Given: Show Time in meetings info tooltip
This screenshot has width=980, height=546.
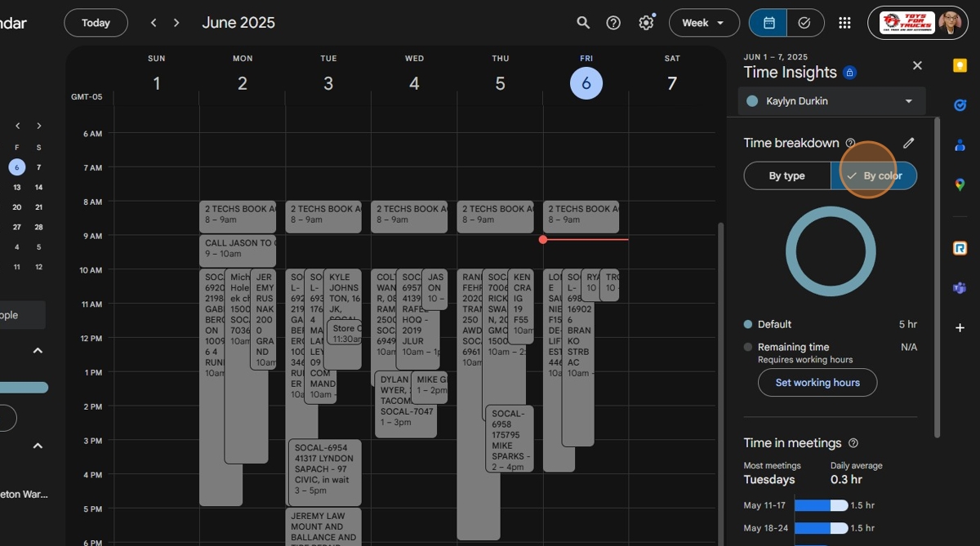Looking at the screenshot, I should click(853, 443).
